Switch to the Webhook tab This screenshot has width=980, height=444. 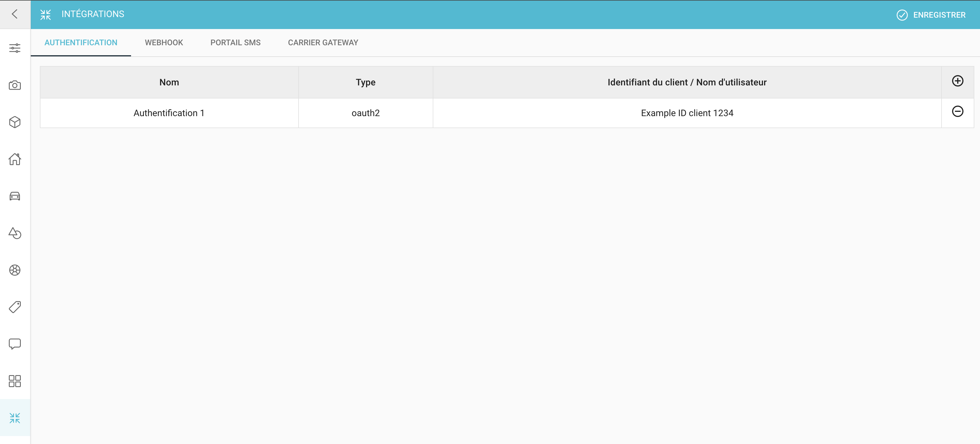pyautogui.click(x=164, y=43)
